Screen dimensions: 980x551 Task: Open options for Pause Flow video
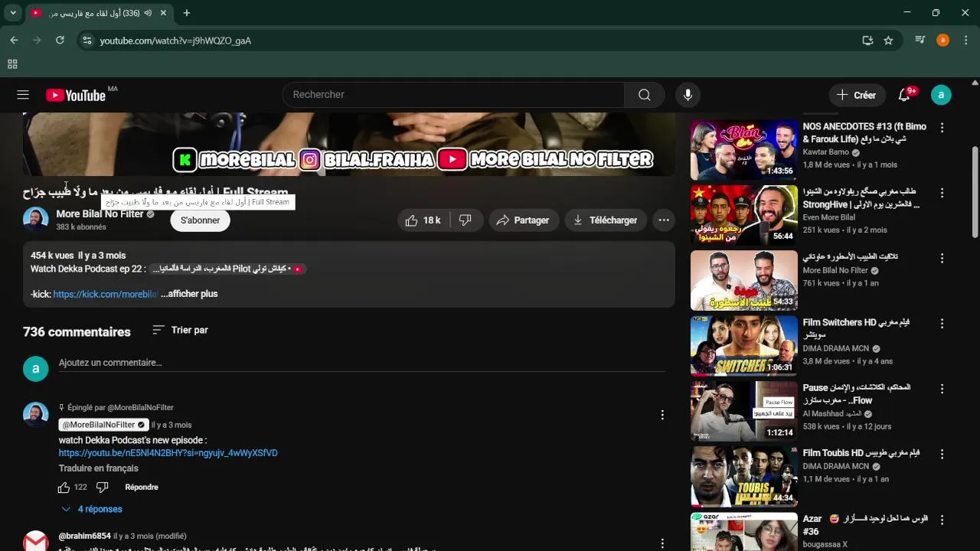click(942, 389)
